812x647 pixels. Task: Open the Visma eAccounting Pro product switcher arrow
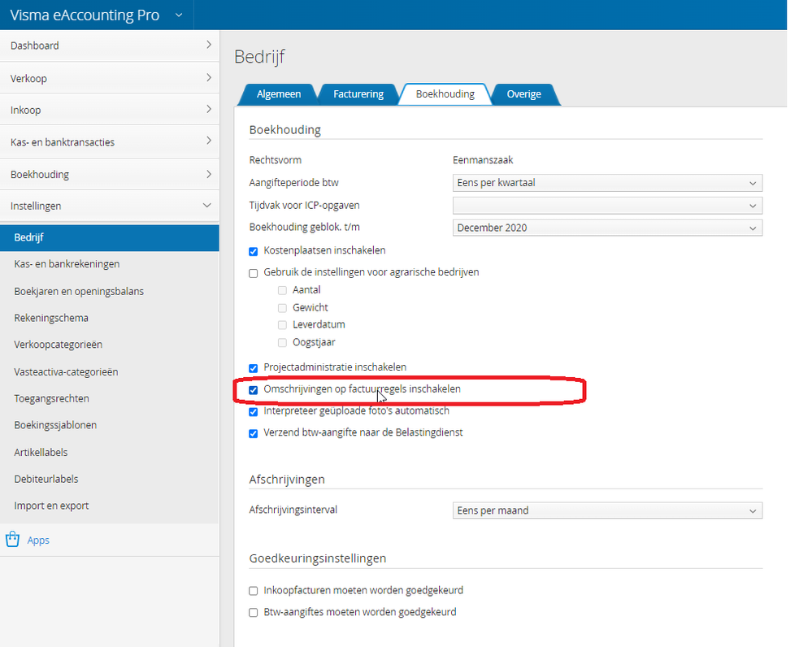(179, 15)
